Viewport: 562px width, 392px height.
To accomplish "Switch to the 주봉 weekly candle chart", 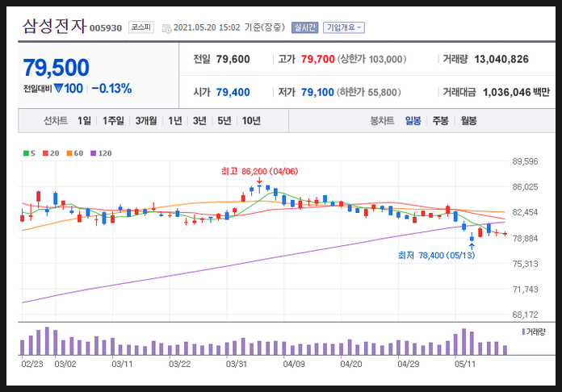I will click(x=441, y=121).
